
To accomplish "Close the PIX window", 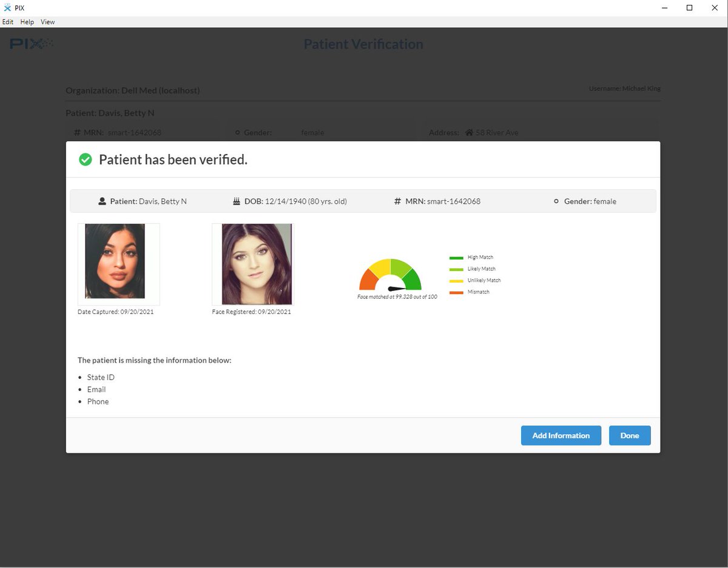I will pos(715,8).
